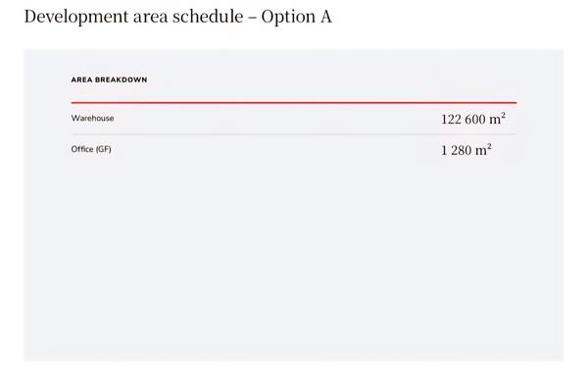Click the '1 280' office area number
The width and height of the screenshot is (588, 368).
point(456,150)
